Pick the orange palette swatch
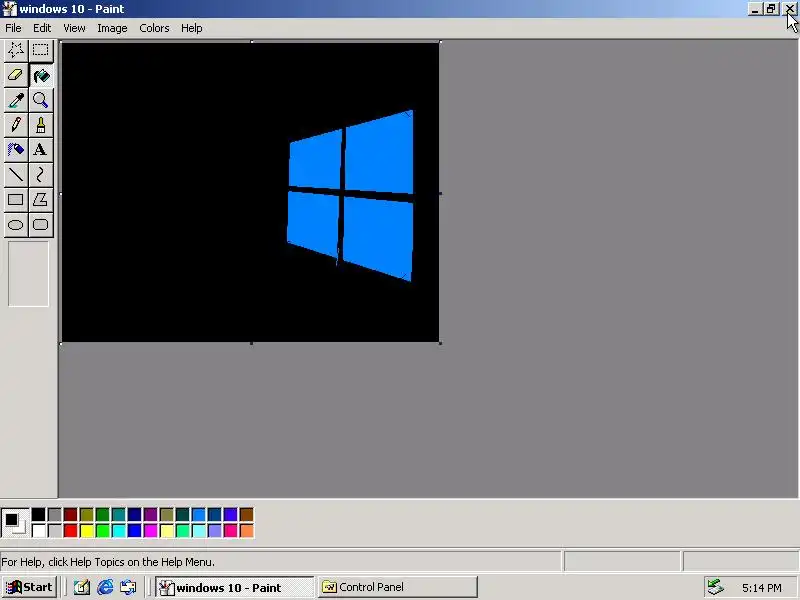This screenshot has height=600, width=800. pos(246,531)
